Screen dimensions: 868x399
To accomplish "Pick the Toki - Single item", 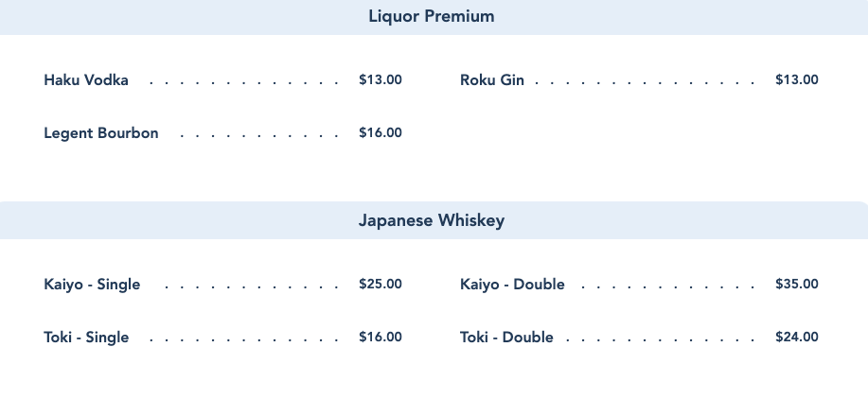I will click(86, 338).
